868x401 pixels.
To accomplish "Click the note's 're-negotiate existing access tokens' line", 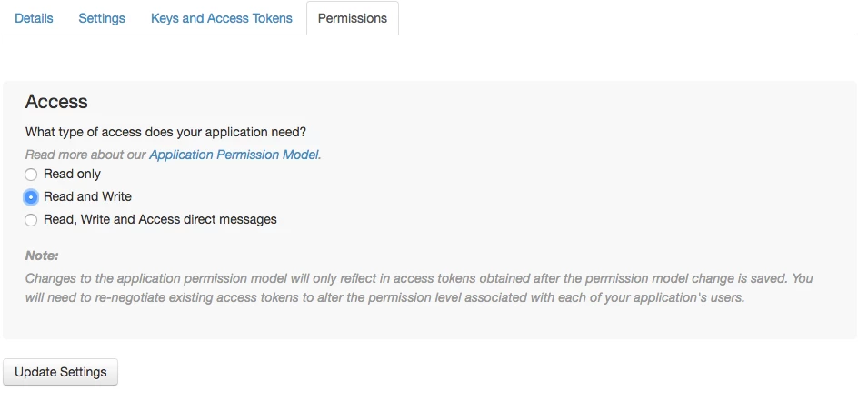I will 384,297.
